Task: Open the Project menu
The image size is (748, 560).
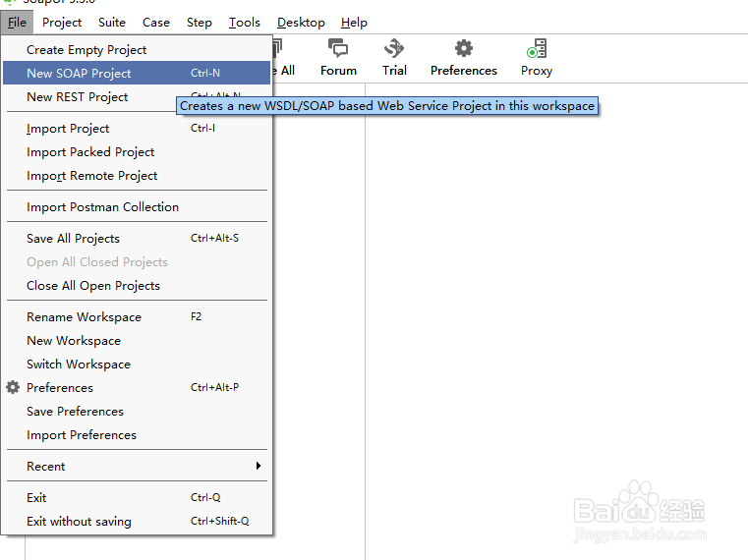Action: 62,23
